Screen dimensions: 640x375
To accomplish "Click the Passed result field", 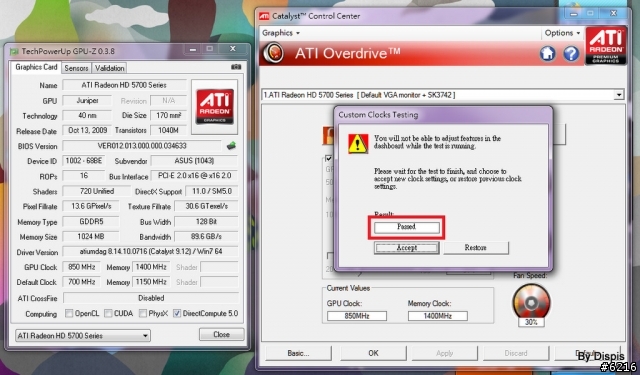I will coord(407,227).
